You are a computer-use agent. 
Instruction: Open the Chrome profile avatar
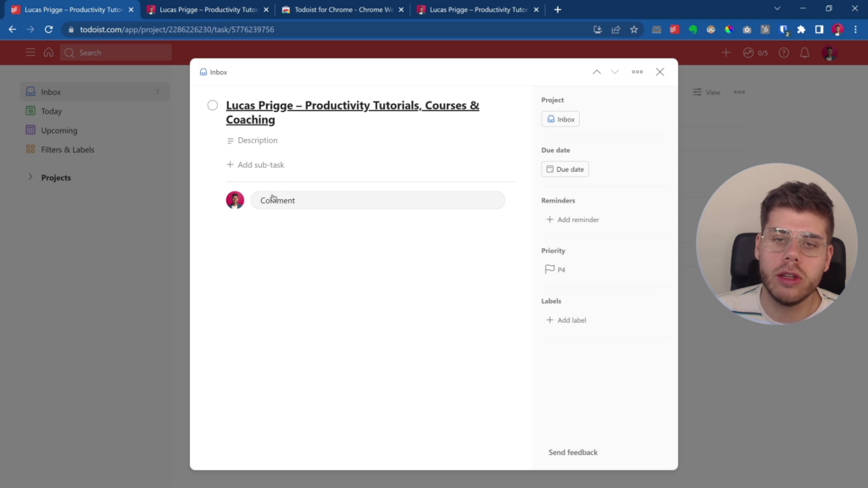(837, 30)
